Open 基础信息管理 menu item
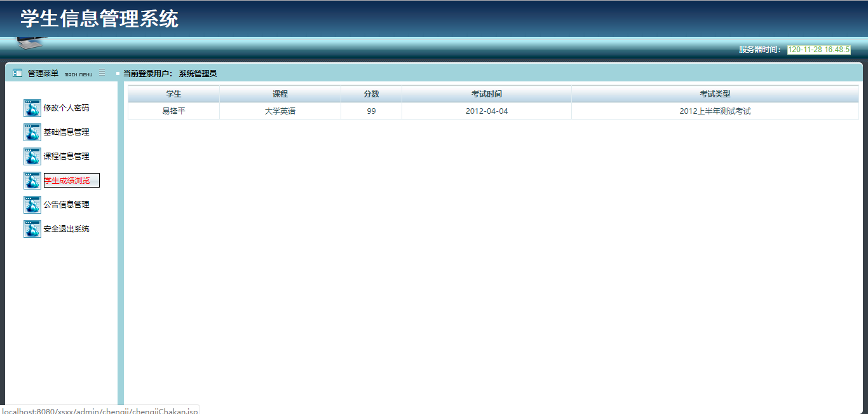The height and width of the screenshot is (414, 868). pyautogui.click(x=66, y=132)
